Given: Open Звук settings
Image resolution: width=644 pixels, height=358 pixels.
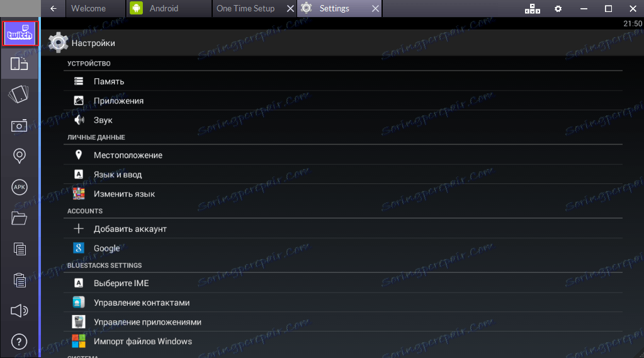Looking at the screenshot, I should click(343, 120).
